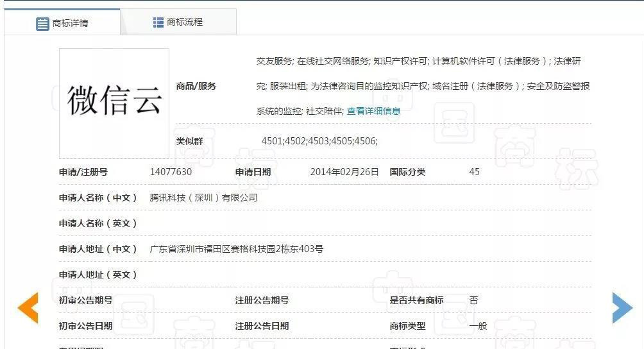644x349 pixels.
Task: Select international class value 45
Action: click(475, 172)
